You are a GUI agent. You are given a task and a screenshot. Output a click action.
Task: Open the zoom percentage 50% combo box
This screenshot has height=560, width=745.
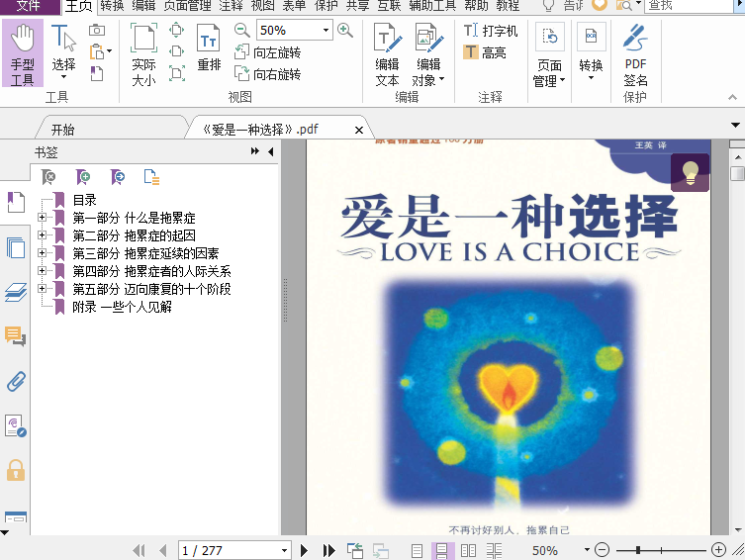(294, 31)
